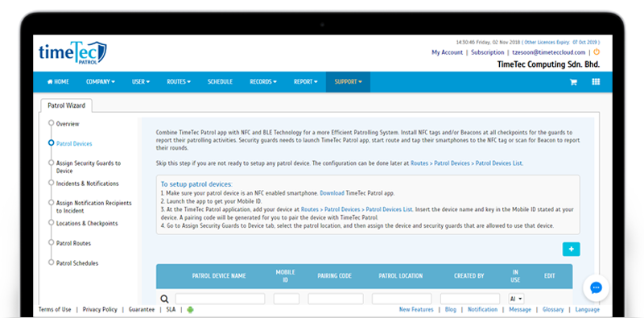The width and height of the screenshot is (644, 318).
Task: Click the Mobile ID filter field
Action: click(287, 299)
